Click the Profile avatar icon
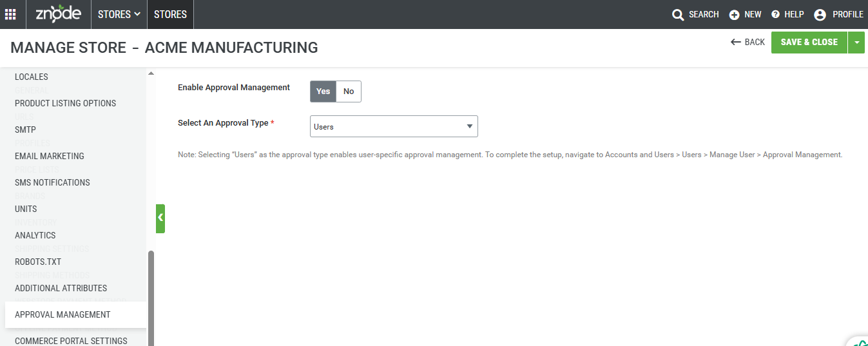Screen dimensions: 868x346 820,15
